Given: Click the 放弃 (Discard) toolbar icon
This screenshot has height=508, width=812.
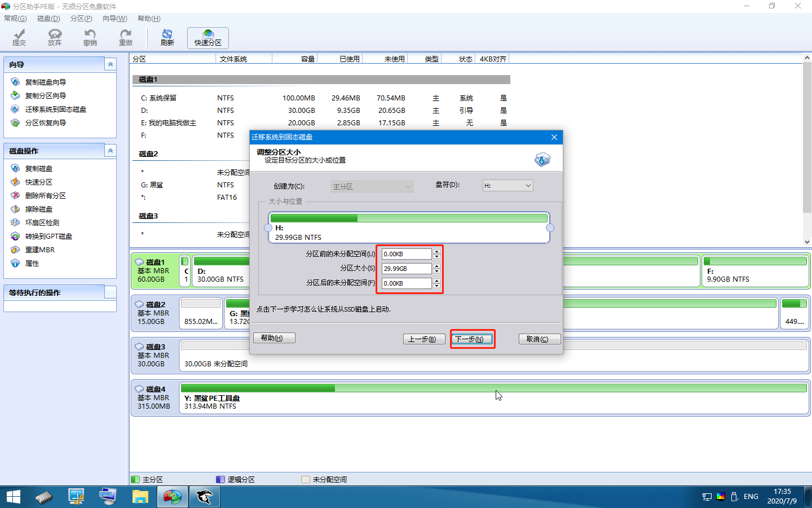Looking at the screenshot, I should 55,38.
